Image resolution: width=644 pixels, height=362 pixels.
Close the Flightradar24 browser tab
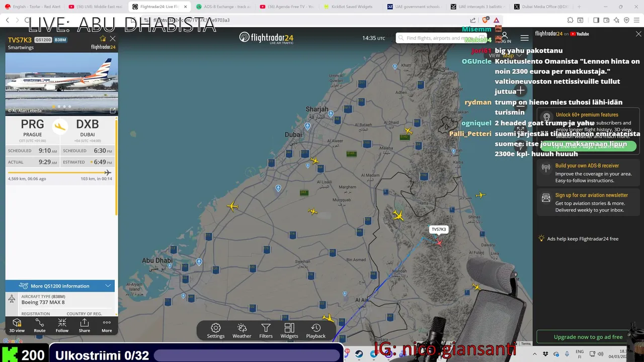[185, 7]
